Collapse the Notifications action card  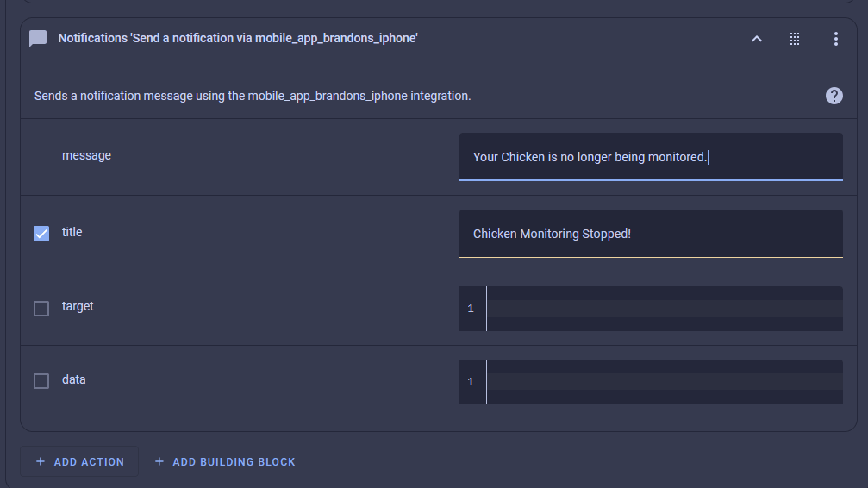point(757,39)
